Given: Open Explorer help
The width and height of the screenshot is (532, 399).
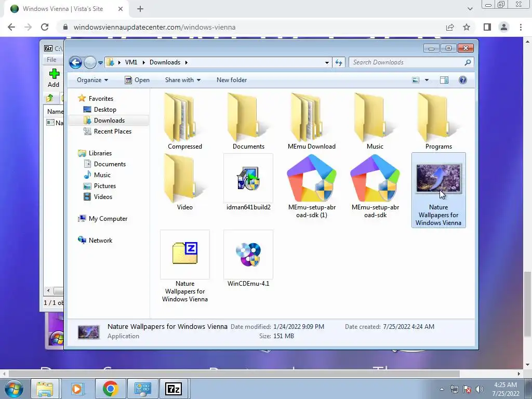Looking at the screenshot, I should click(463, 80).
